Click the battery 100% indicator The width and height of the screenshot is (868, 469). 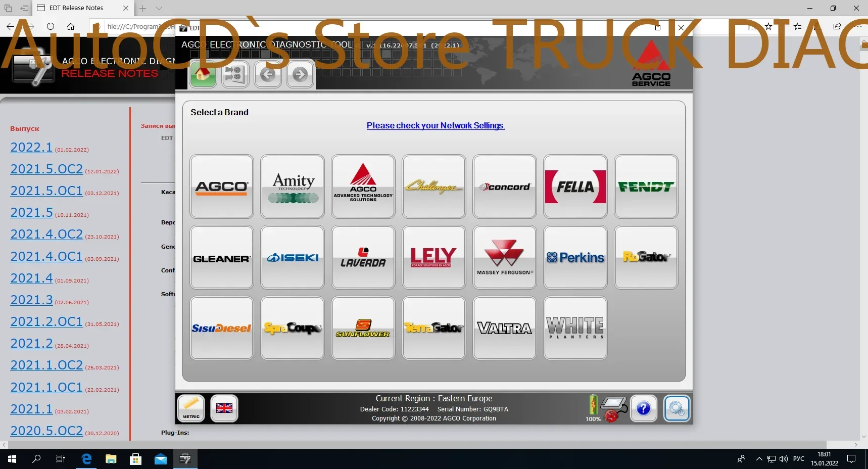click(593, 408)
